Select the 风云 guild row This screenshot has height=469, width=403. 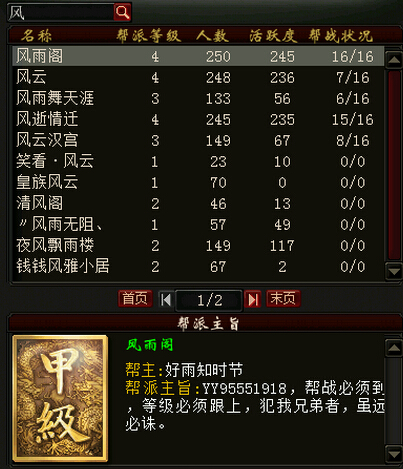click(198, 77)
